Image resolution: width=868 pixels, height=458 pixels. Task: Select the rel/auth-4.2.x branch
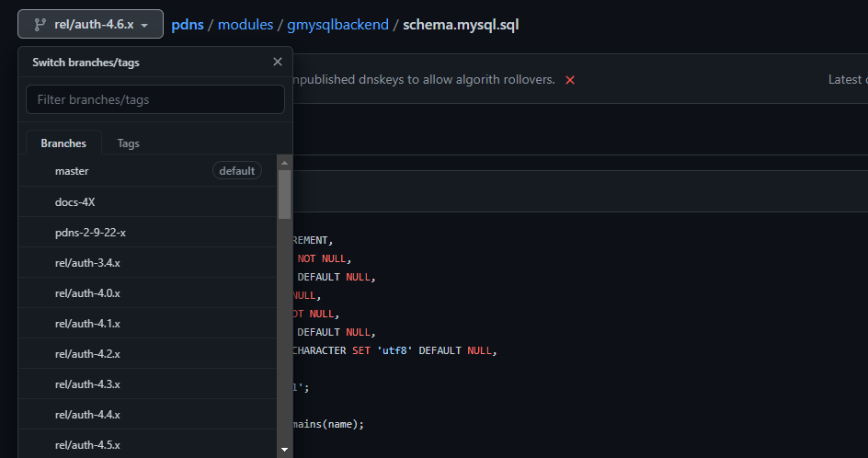(x=148, y=354)
